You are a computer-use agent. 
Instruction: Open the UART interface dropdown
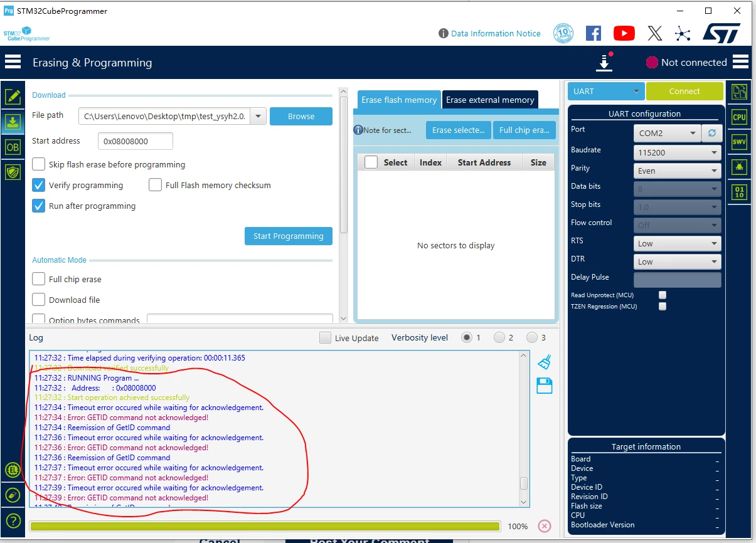point(606,91)
